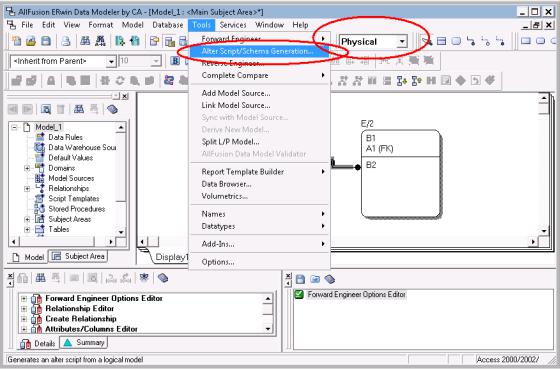Click the green check beside Forward Engineer Options Editor
560x369 pixels.
point(299,294)
